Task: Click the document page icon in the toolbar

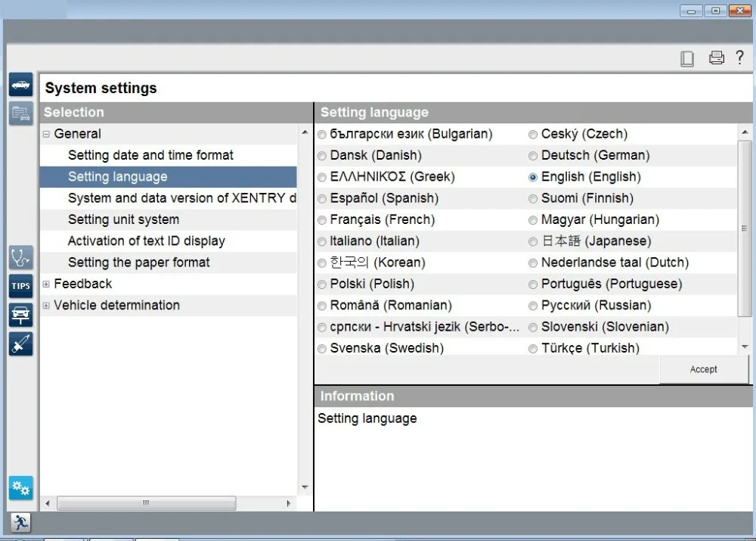Action: tap(687, 58)
